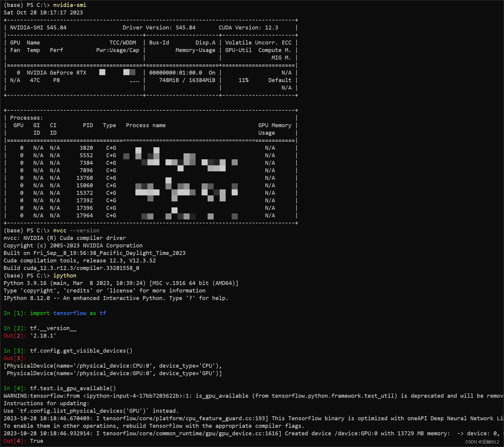This screenshot has width=504, height=447.
Task: Click 'nvcc: NVIDIA (R) Cuda compiler driver' line
Action: [x=65, y=238]
